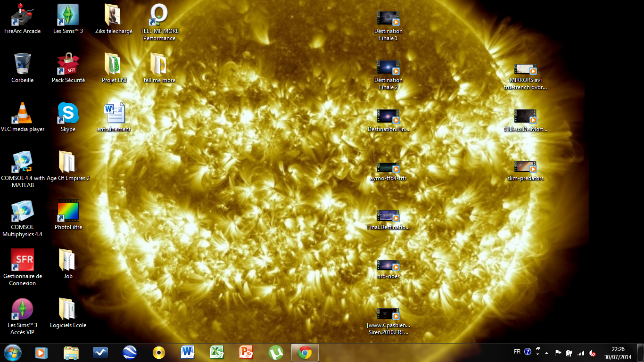The width and height of the screenshot is (644, 362).
Task: Switch to Google Chrome on taskbar
Action: coord(305,353)
